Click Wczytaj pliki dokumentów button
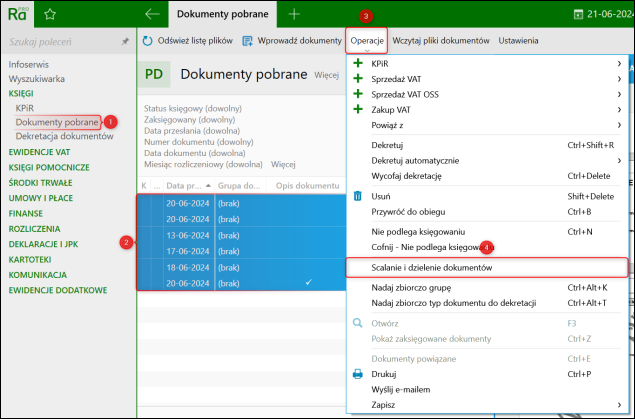Image resolution: width=635 pixels, height=419 pixels. click(x=441, y=40)
